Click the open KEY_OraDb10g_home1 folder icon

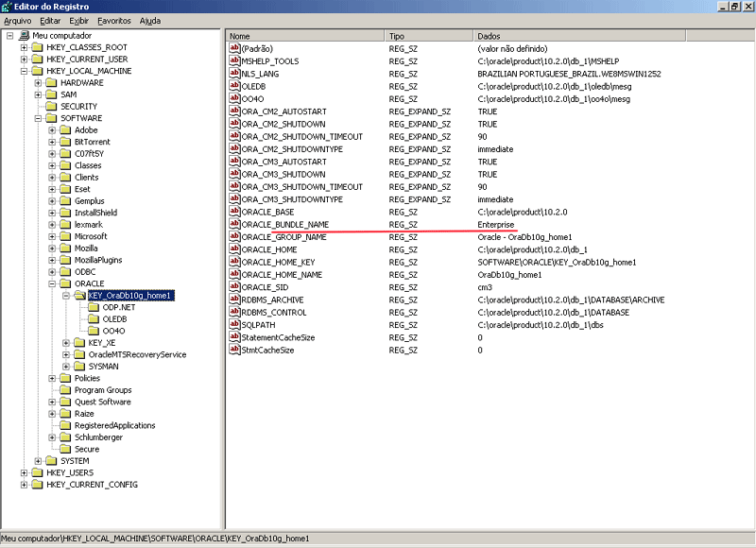click(80, 296)
